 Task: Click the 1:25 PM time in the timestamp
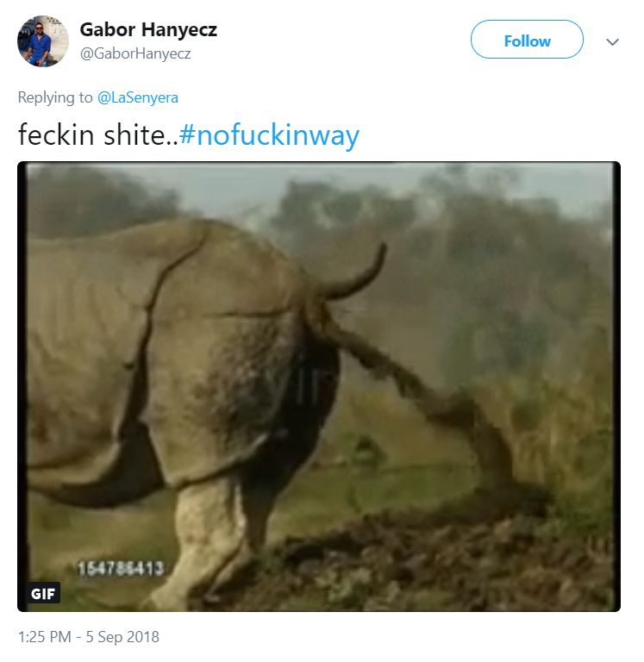click(47, 637)
